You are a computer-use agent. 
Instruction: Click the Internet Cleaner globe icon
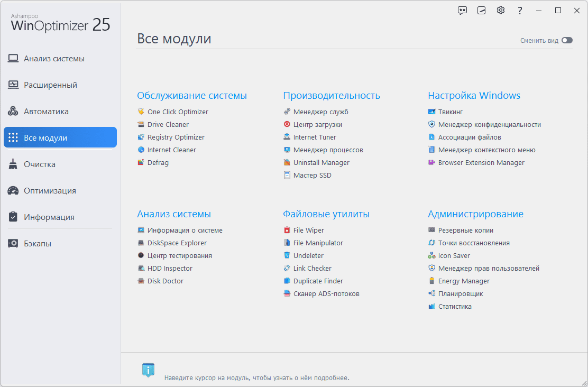(x=141, y=150)
